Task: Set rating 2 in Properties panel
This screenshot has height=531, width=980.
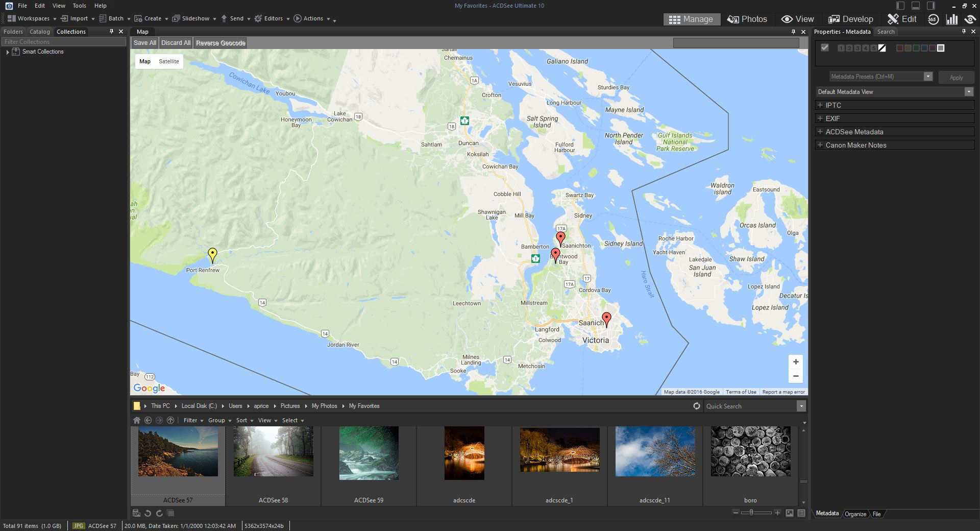Action: coord(849,48)
